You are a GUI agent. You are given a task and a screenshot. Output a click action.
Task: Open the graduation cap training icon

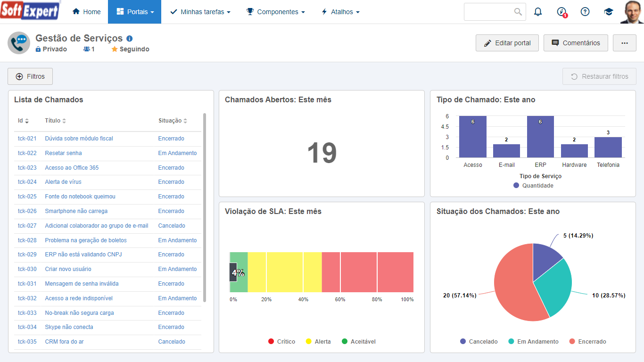(609, 12)
